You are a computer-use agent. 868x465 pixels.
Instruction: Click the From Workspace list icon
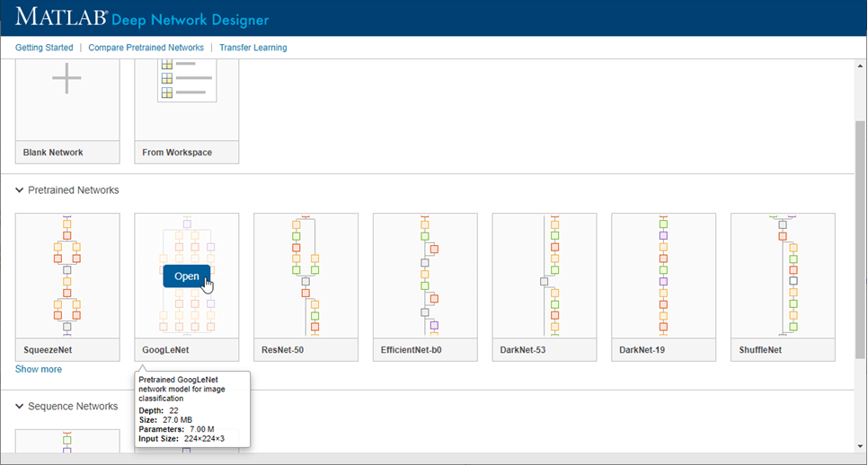point(186,81)
